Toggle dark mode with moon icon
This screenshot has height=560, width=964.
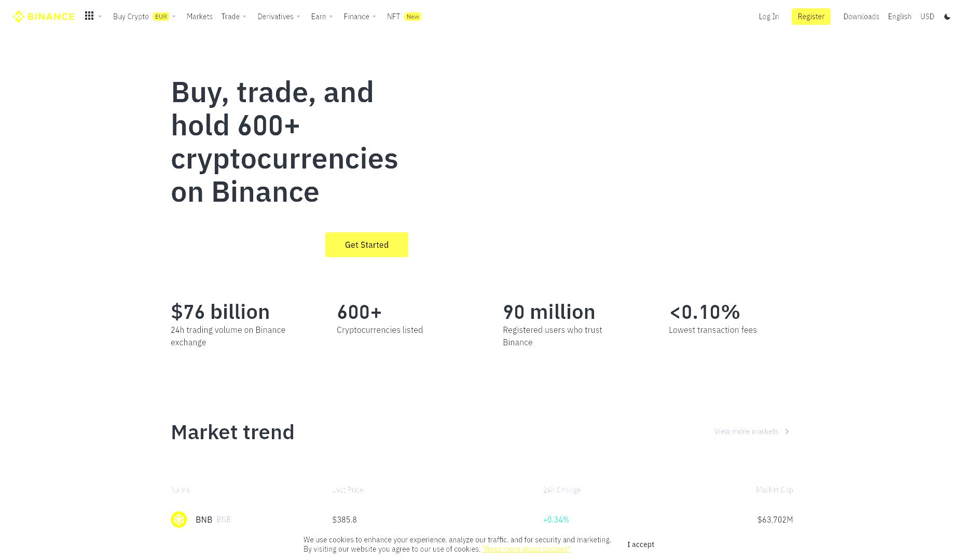click(947, 17)
